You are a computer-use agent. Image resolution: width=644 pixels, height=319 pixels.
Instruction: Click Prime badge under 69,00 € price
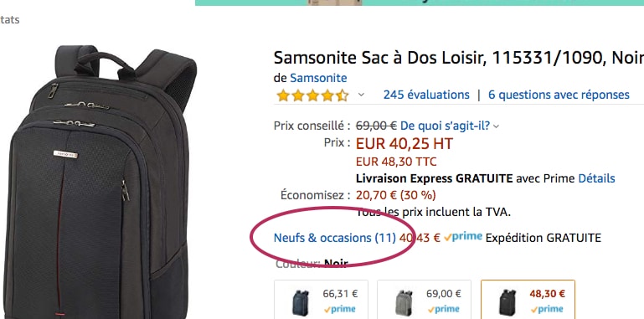(x=443, y=309)
